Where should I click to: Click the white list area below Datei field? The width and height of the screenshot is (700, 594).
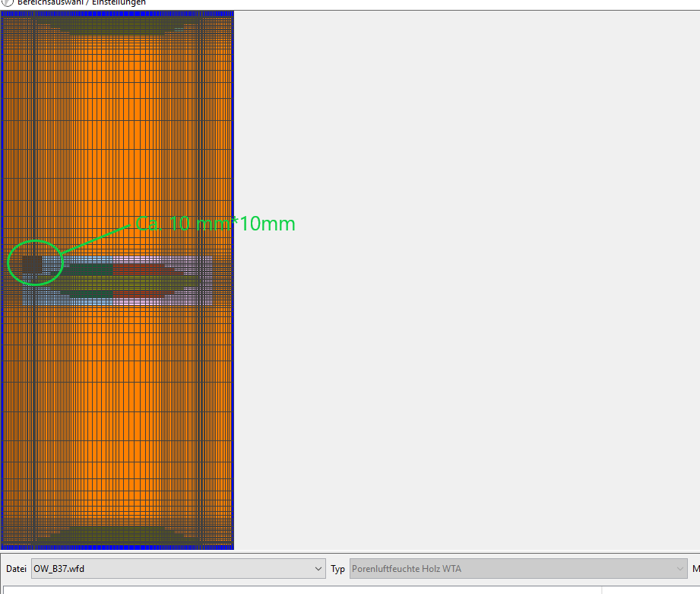[304, 589]
